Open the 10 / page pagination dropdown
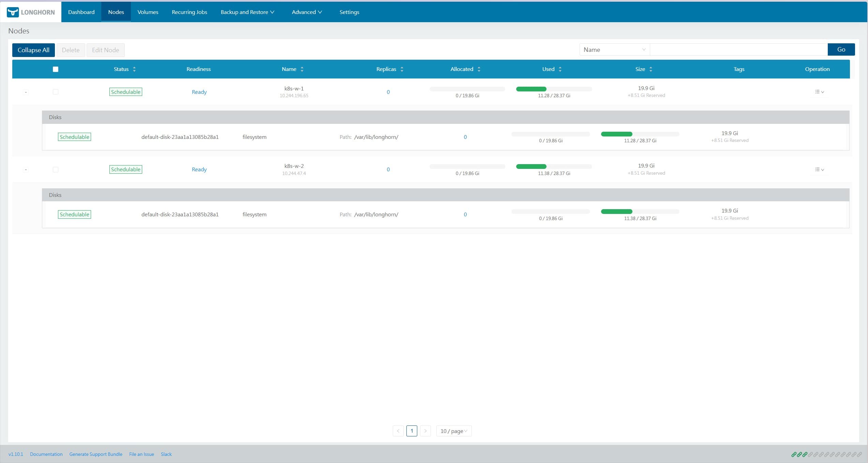 coord(453,431)
